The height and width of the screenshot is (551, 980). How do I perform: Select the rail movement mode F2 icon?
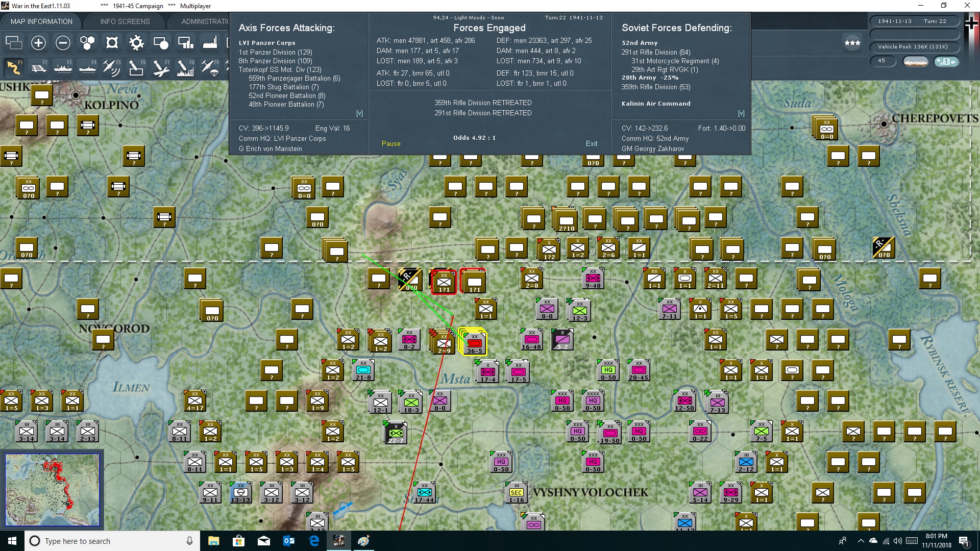39,67
